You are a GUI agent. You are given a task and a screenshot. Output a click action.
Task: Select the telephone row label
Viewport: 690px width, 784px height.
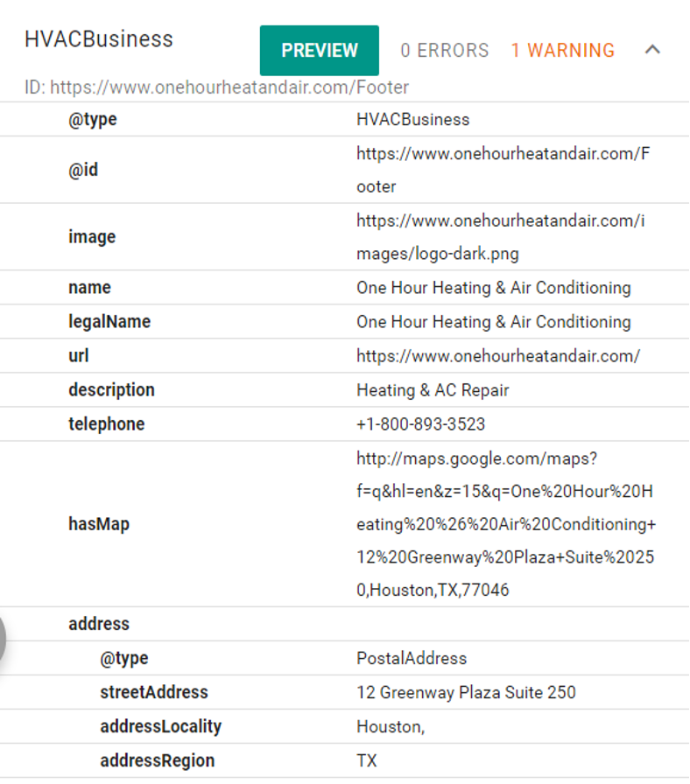pyautogui.click(x=107, y=424)
